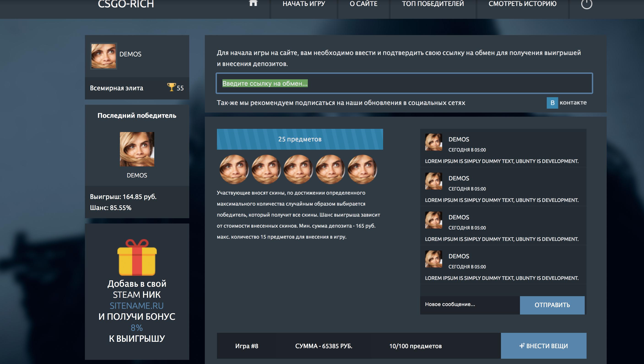Open СМОТРЕТЬ ИСТОРИЮ page
Viewport: 644px width, 364px height.
[x=522, y=4]
